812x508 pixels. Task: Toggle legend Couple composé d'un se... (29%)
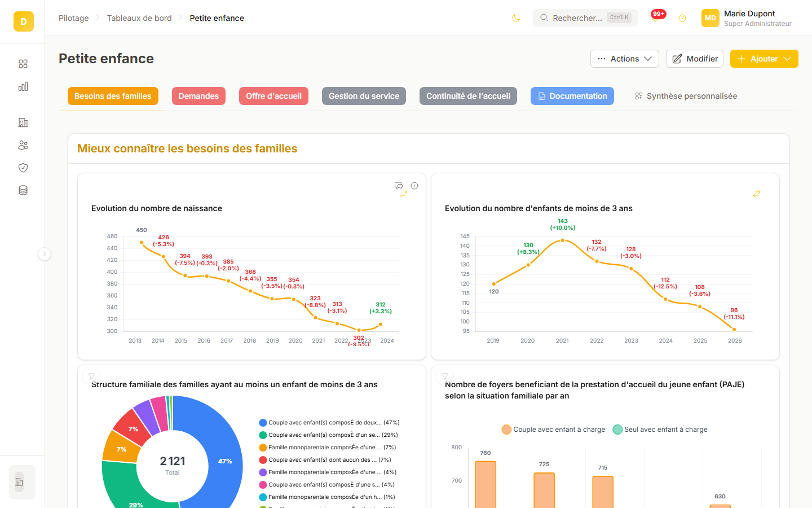[328, 435]
